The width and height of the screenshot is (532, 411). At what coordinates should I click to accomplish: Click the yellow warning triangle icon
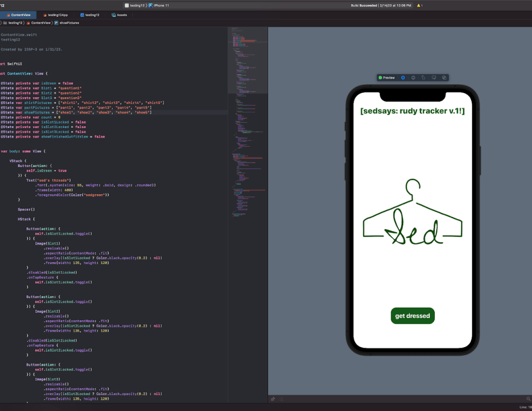click(419, 5)
